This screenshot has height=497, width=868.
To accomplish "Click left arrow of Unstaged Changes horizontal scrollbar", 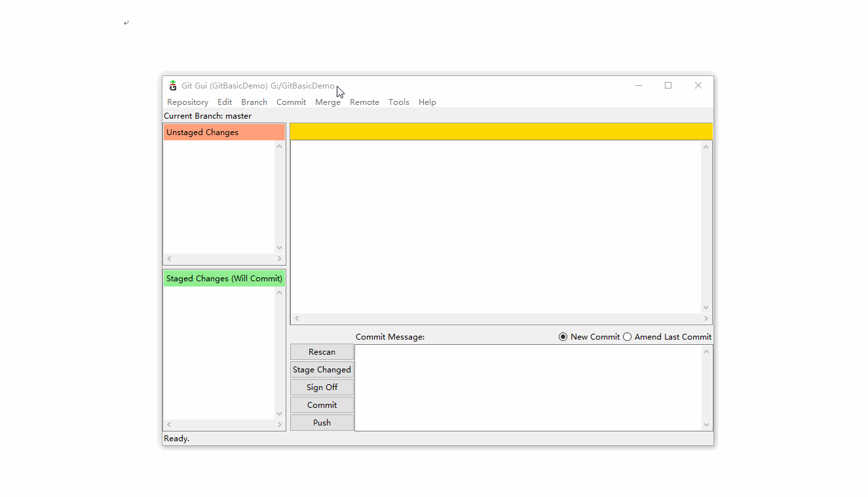I will click(169, 259).
